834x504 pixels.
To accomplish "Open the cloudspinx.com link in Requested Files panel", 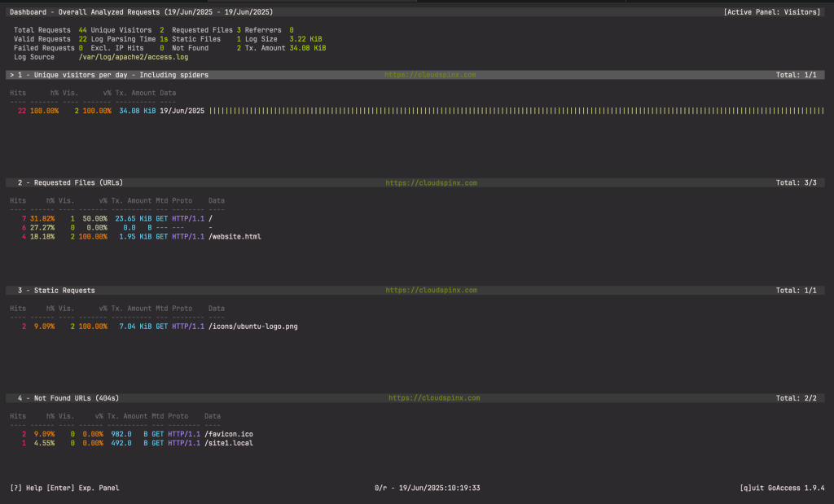I will point(430,182).
